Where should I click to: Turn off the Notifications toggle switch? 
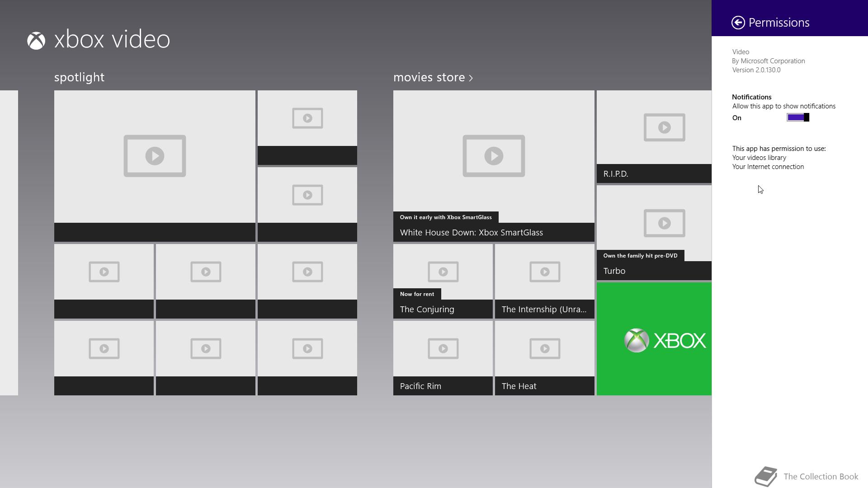coord(798,117)
